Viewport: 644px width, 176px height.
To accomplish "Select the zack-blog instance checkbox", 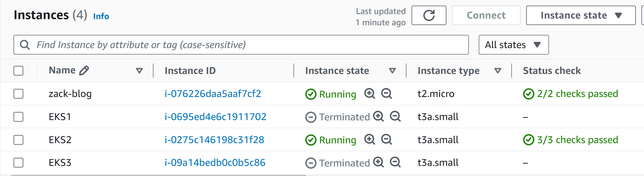I will (19, 94).
